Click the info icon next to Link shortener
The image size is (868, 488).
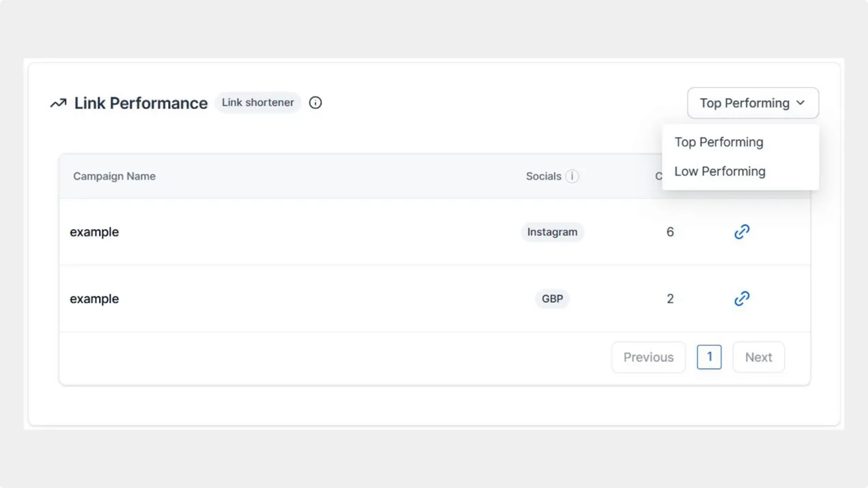coord(315,102)
